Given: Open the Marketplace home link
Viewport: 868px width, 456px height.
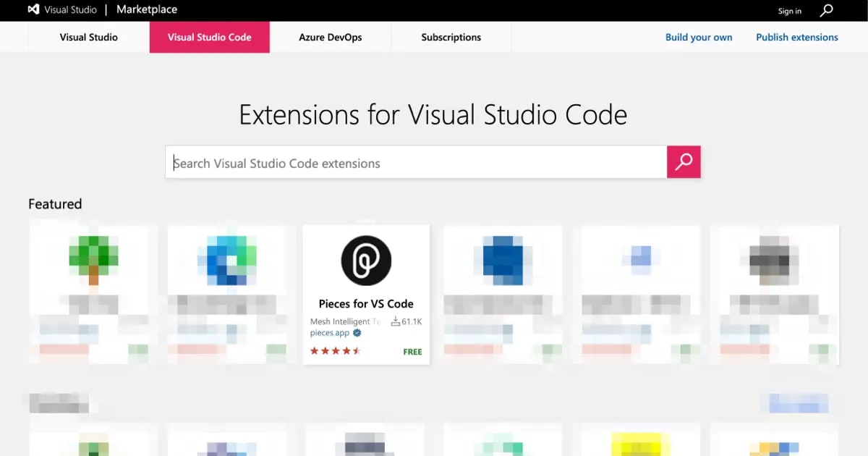Looking at the screenshot, I should point(147,10).
